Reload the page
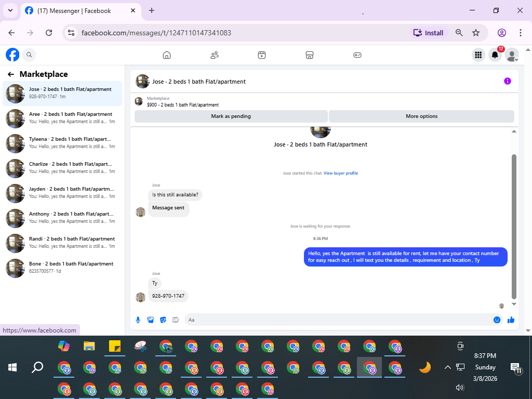532x399 pixels. tap(49, 33)
